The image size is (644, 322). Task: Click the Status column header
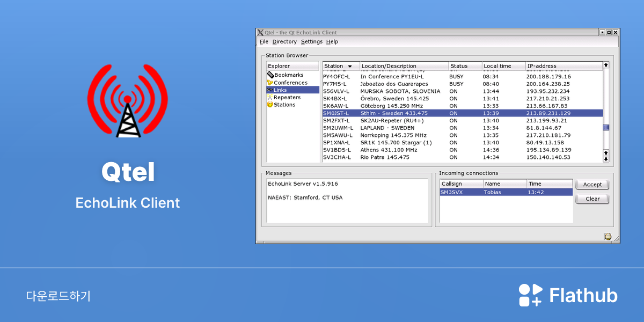pyautogui.click(x=465, y=66)
